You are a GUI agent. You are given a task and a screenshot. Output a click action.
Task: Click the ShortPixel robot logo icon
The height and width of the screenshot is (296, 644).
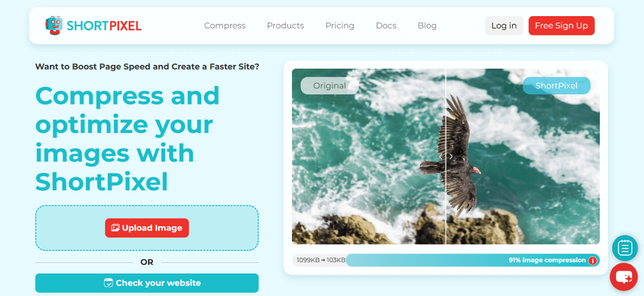(54, 25)
